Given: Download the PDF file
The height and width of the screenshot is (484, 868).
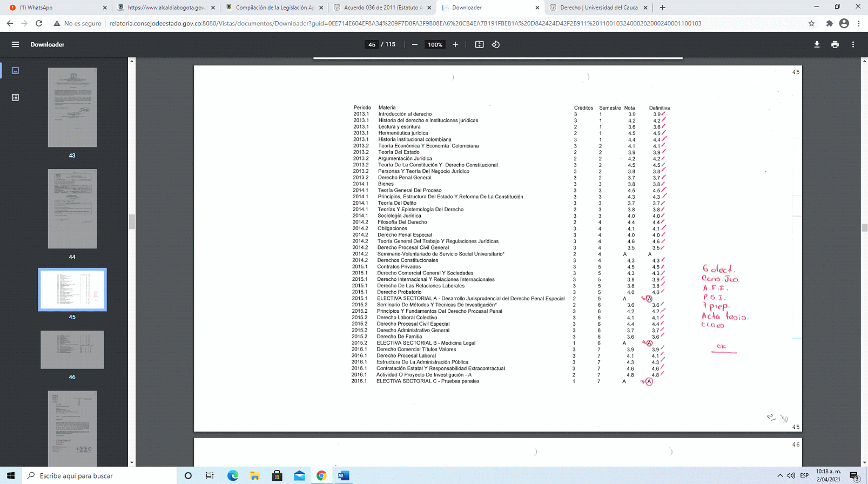Looking at the screenshot, I should (817, 44).
